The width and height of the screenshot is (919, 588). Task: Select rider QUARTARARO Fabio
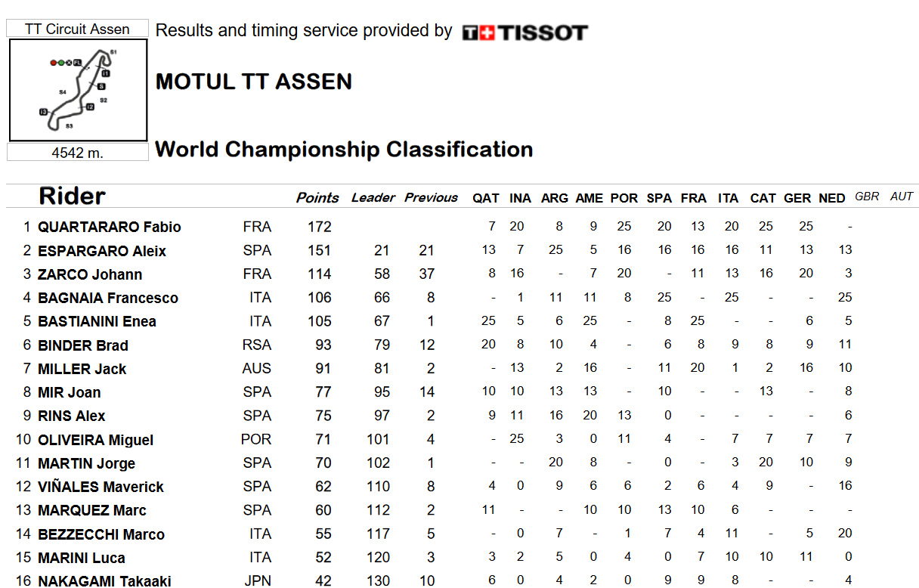pyautogui.click(x=110, y=227)
